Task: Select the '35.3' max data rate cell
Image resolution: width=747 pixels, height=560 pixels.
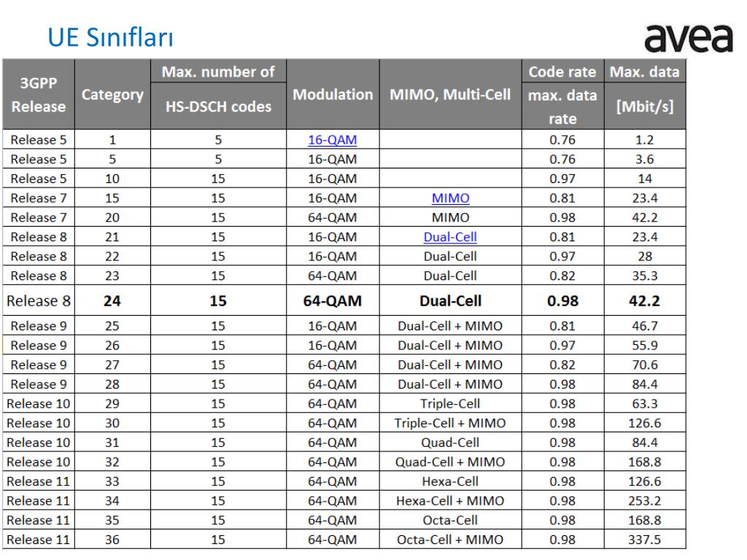Action: [645, 276]
